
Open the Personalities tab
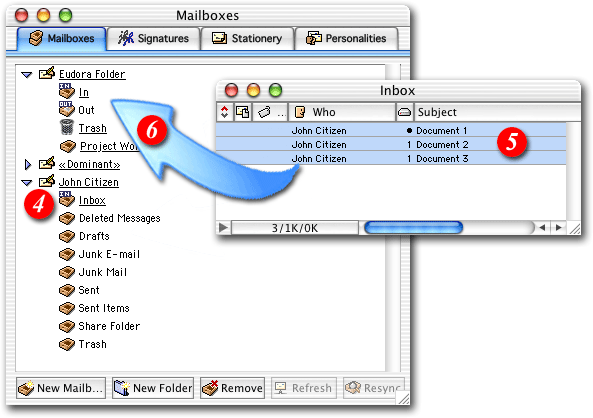coord(346,38)
